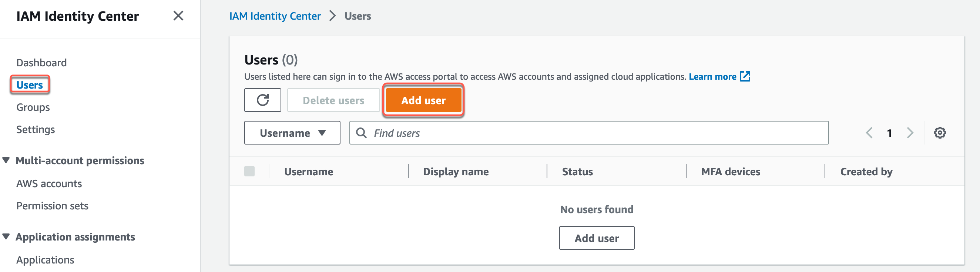The height and width of the screenshot is (272, 980).
Task: Collapse the Application assignments section
Action: click(x=6, y=236)
